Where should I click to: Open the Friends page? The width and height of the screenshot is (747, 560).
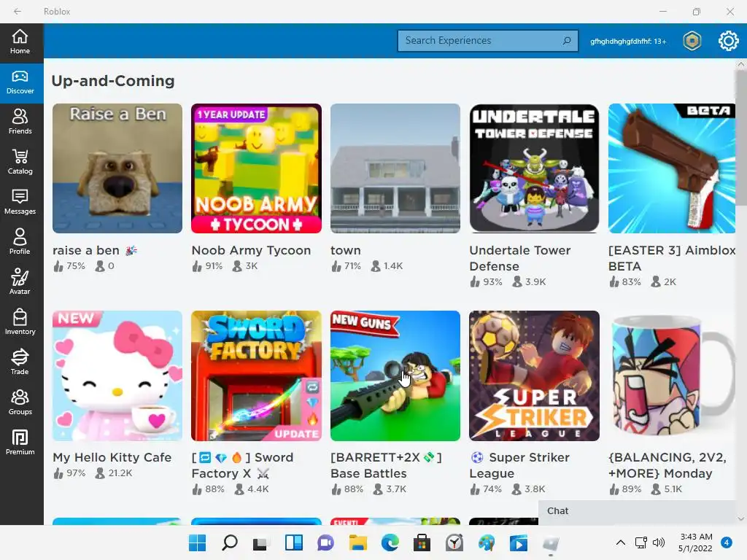click(x=20, y=122)
